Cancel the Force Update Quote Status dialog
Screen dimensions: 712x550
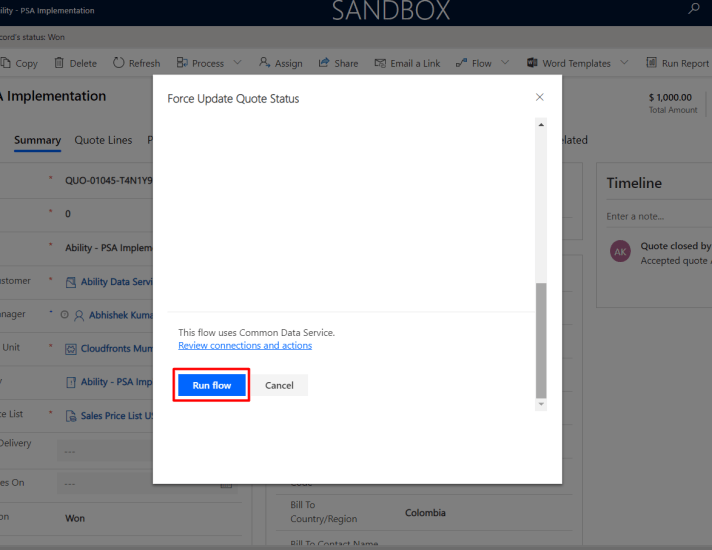click(x=279, y=385)
